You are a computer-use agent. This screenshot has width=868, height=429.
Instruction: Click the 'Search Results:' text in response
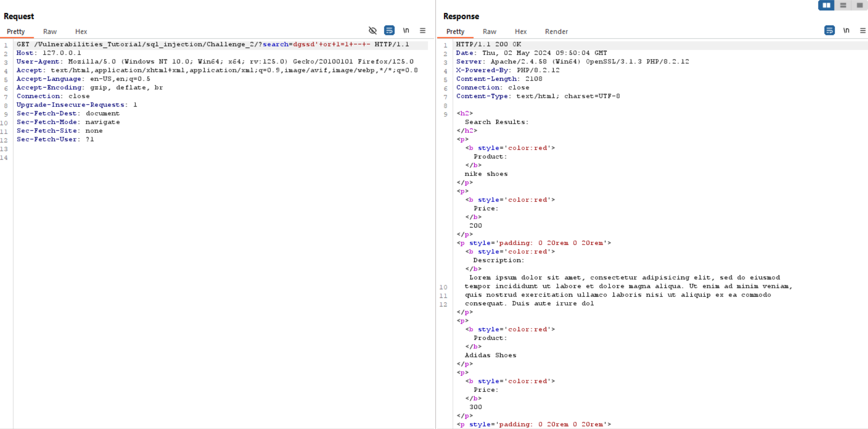point(496,122)
